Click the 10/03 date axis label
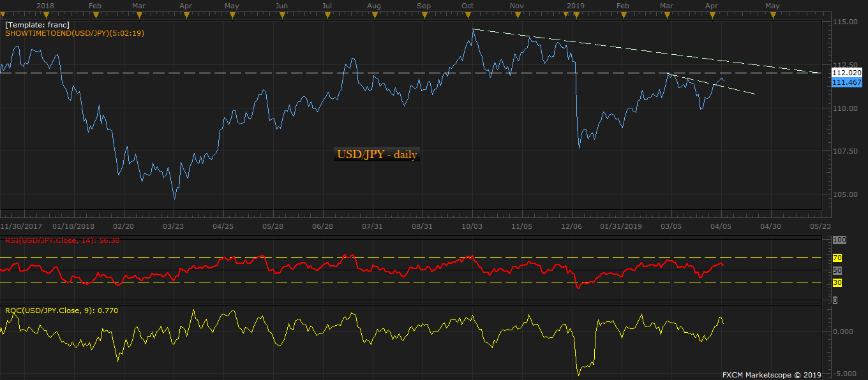Screen dimensions: 868x380 [472, 226]
